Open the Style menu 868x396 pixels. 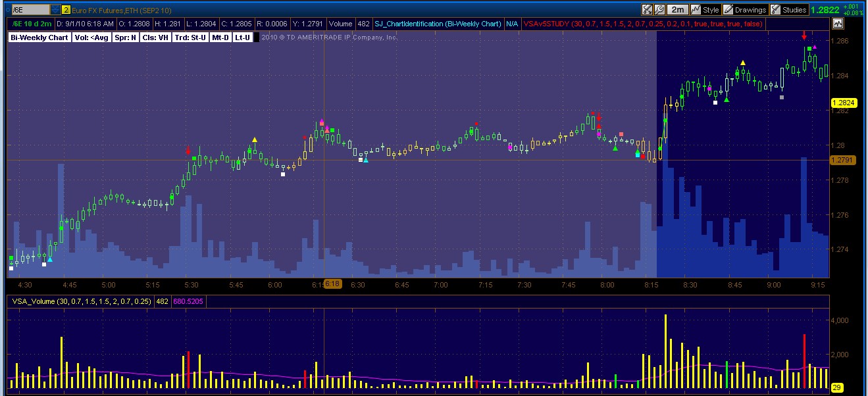coord(705,10)
